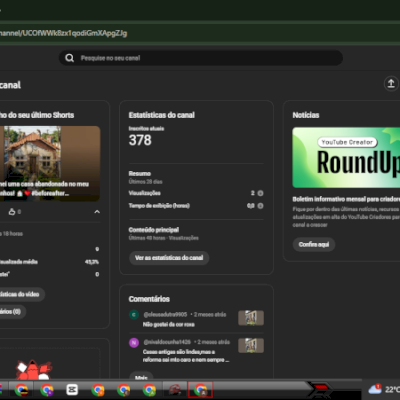The width and height of the screenshot is (400, 400).
Task: Open the comments (0) button under the Short
Action: (x=12, y=312)
